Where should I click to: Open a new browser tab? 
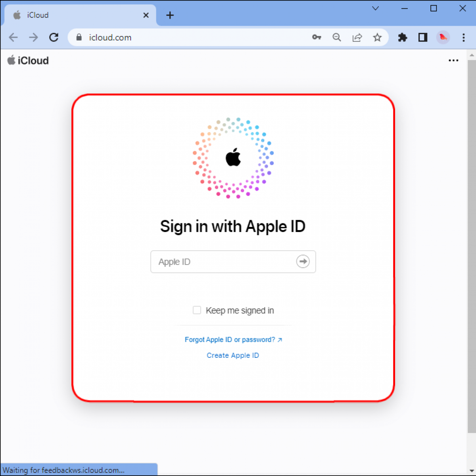click(x=170, y=15)
